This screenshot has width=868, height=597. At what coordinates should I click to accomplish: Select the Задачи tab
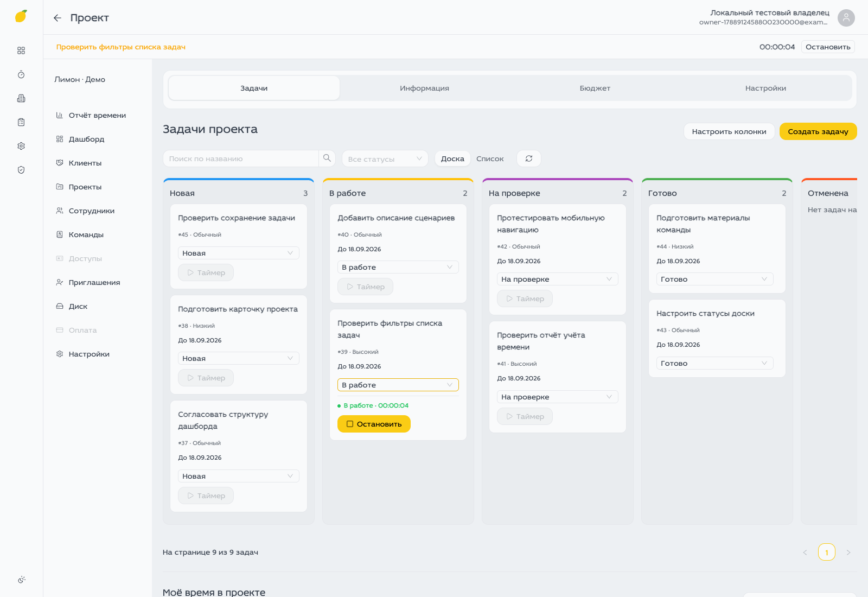254,88
